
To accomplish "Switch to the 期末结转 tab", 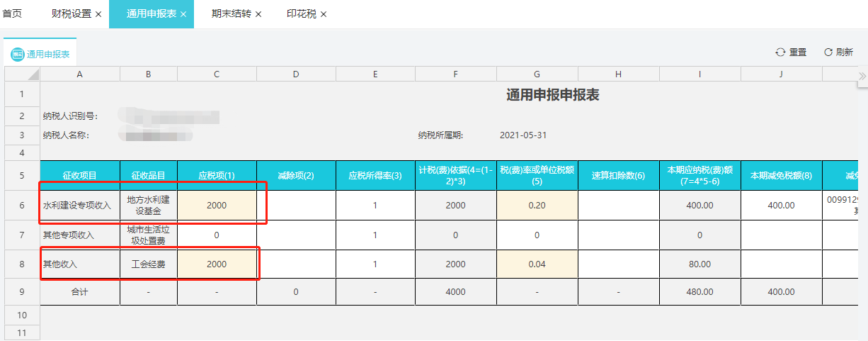I will pyautogui.click(x=231, y=14).
